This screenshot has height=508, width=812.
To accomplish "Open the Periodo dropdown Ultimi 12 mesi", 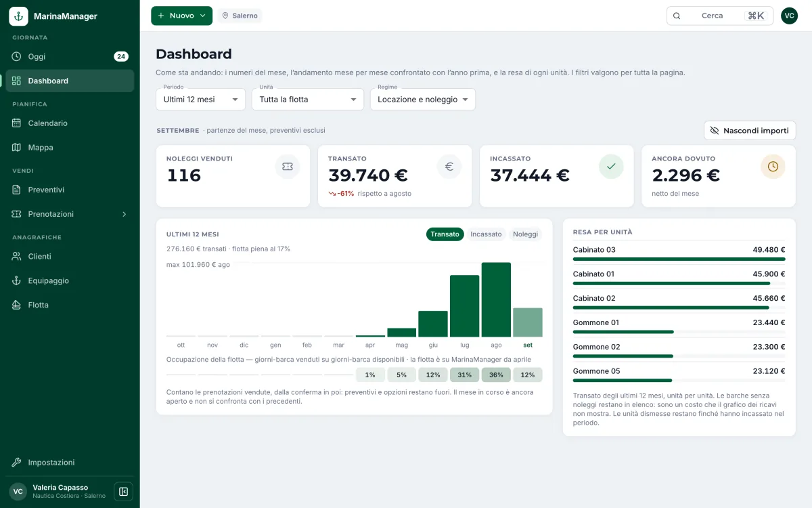I will click(200, 100).
